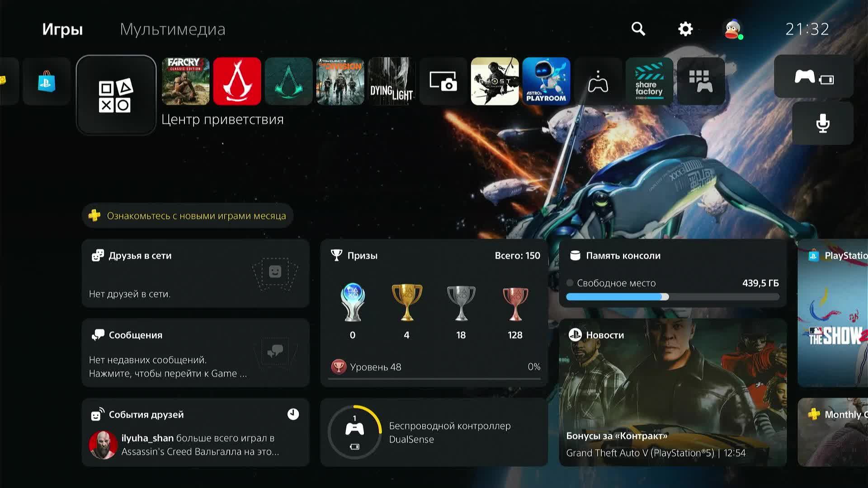Switch to the Мультимедиа tab
Screen dimensions: 868x488
pyautogui.click(x=172, y=29)
